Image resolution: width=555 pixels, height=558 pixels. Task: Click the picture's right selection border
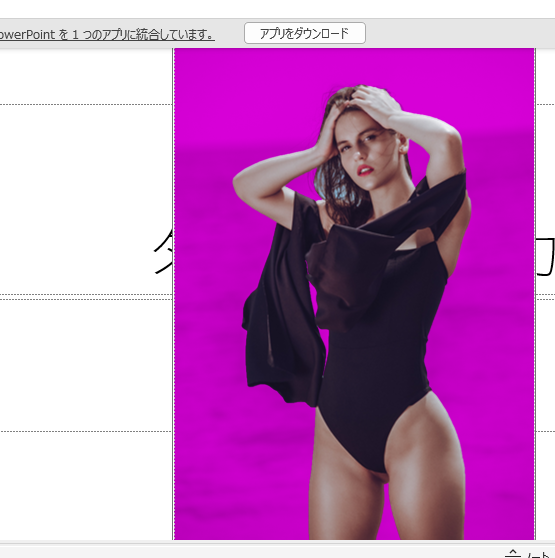click(535, 294)
